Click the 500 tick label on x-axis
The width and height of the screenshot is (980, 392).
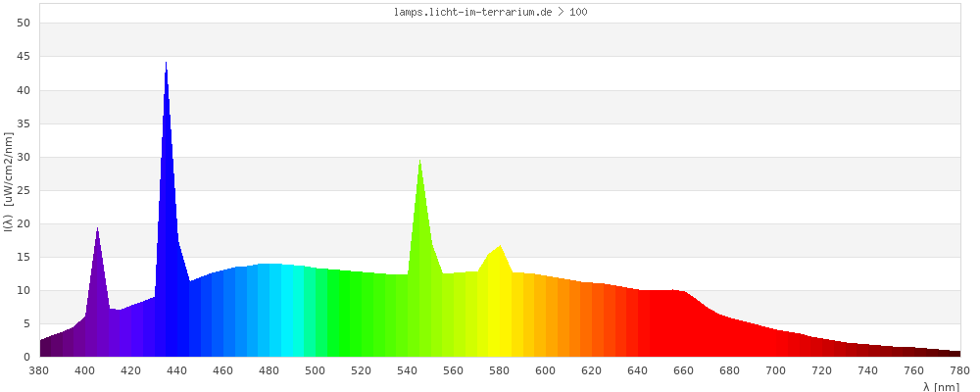pyautogui.click(x=316, y=370)
